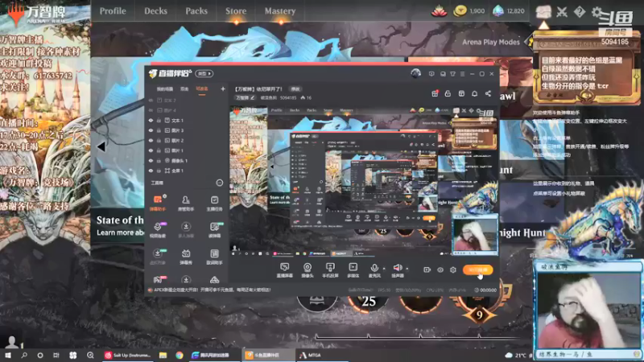The height and width of the screenshot is (362, 644).
Task: Open the user avatar in streaming app
Action: pyautogui.click(x=415, y=73)
